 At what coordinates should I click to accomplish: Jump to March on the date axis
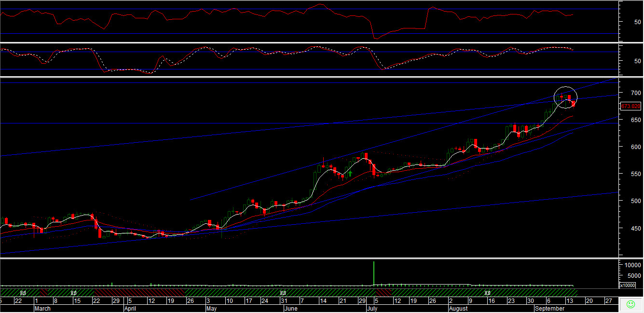click(42, 308)
